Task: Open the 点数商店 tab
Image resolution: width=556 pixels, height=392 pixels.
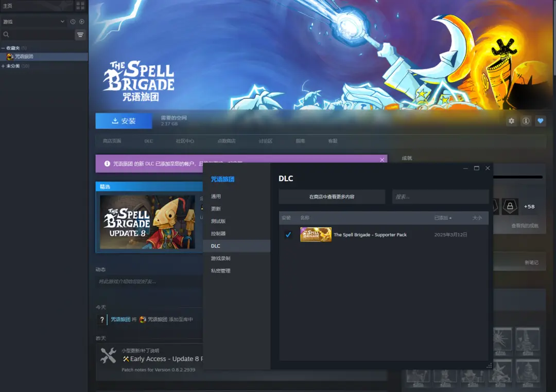Action: pyautogui.click(x=227, y=141)
